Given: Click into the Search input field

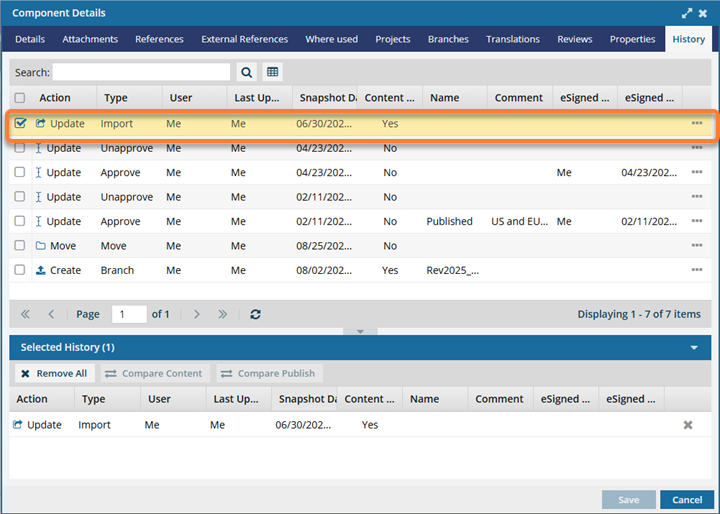Looking at the screenshot, I should 141,72.
